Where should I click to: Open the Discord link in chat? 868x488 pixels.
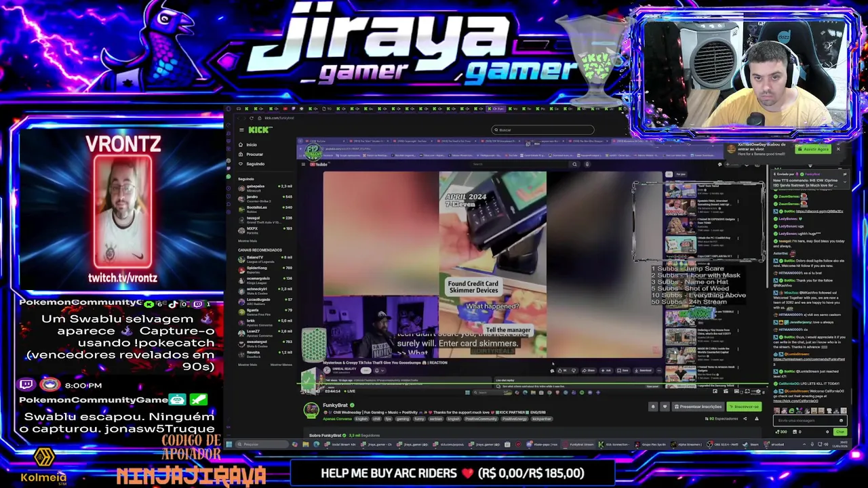(819, 211)
